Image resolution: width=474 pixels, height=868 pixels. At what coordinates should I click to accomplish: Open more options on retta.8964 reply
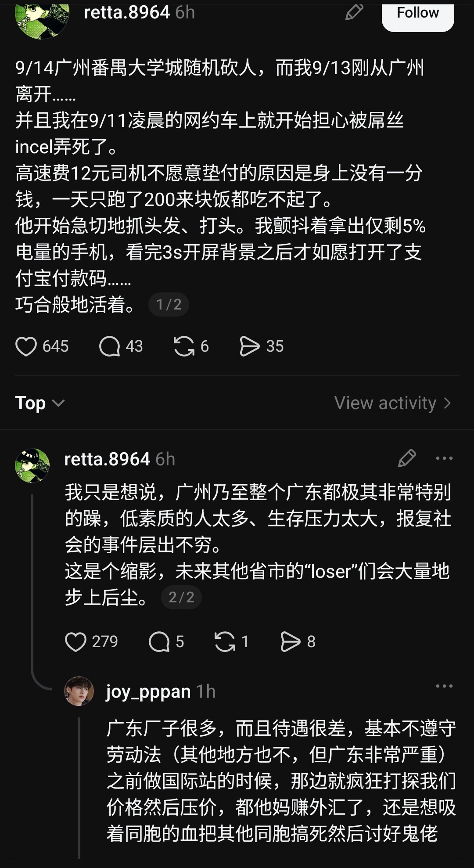pos(444,458)
